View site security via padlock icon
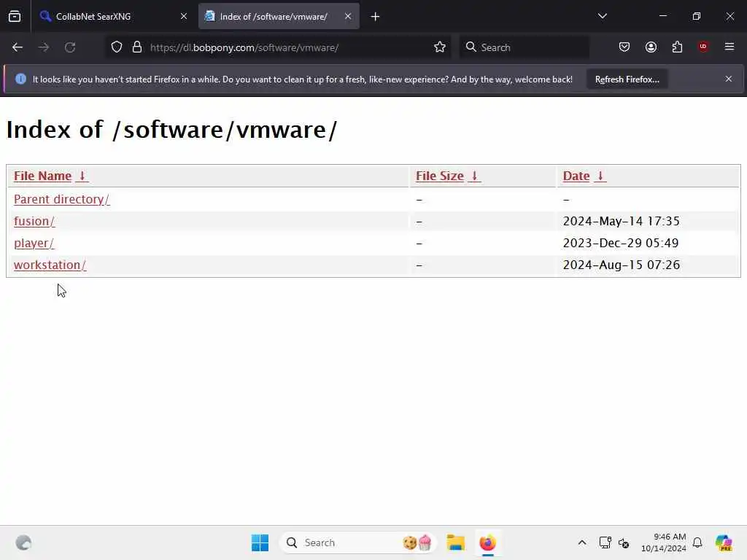This screenshot has height=560, width=747. tap(137, 47)
